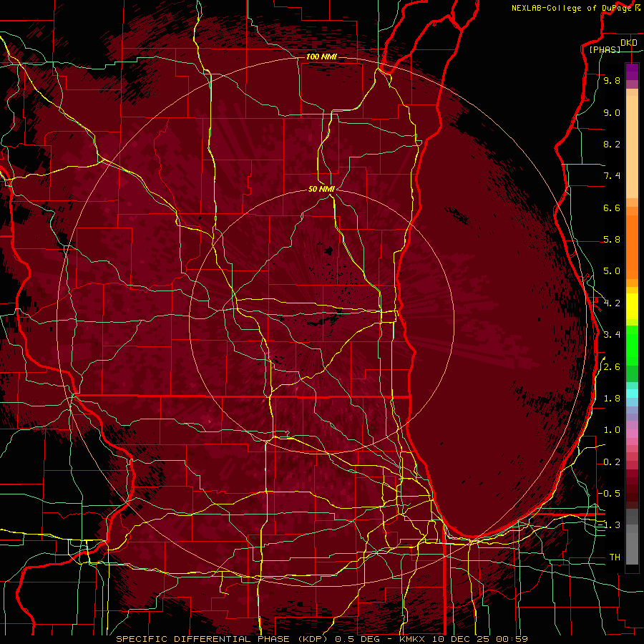Click the 7.4 legend value
The image size is (644, 644).
[612, 176]
